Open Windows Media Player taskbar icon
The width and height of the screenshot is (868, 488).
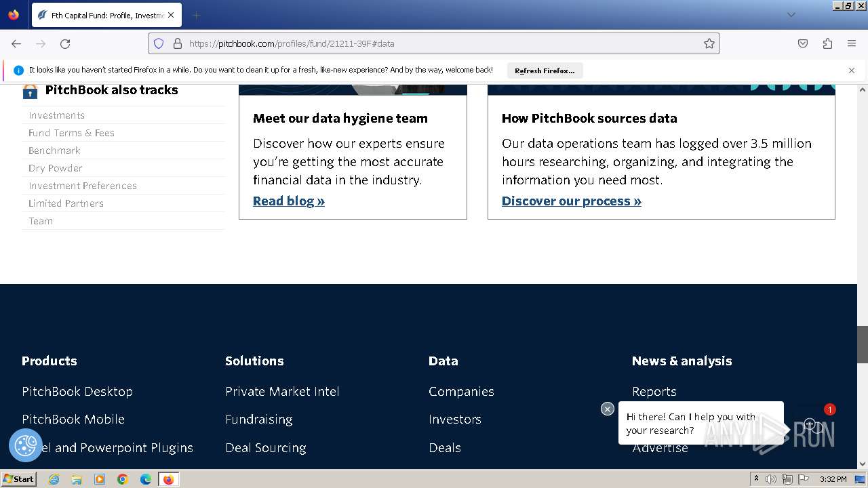tap(100, 479)
